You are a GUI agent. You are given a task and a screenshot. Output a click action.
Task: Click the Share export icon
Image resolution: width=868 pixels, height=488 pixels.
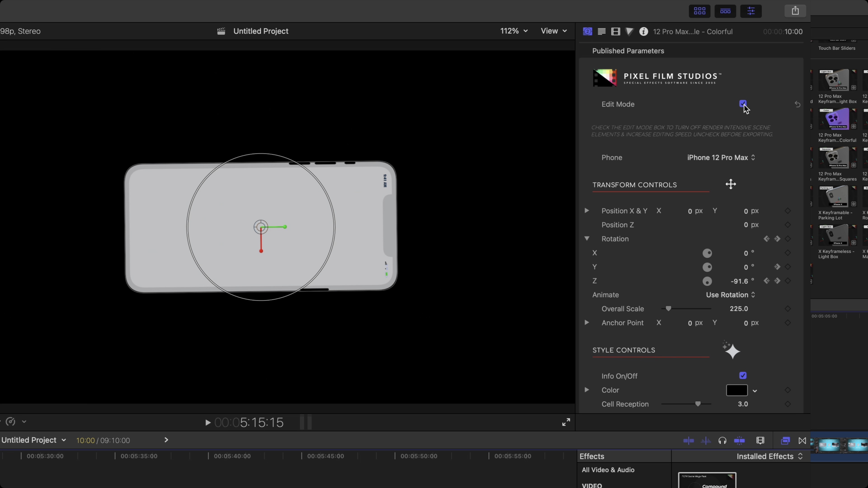(795, 11)
